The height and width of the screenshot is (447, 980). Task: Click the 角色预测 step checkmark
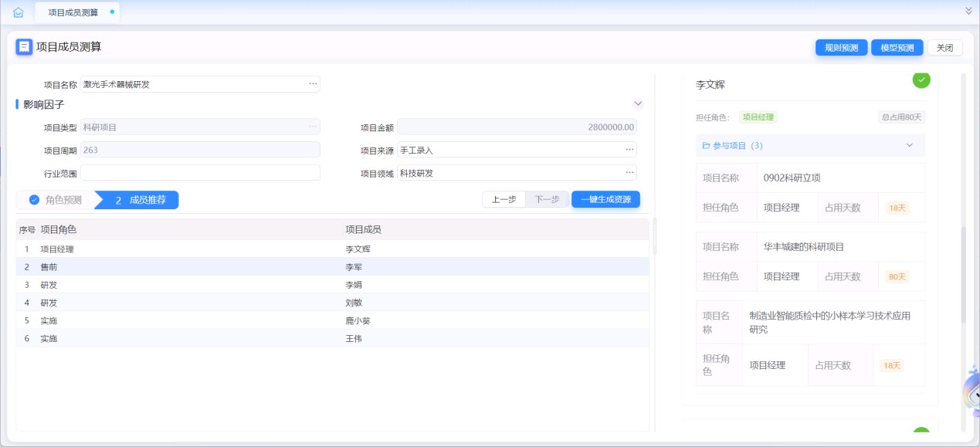point(35,200)
